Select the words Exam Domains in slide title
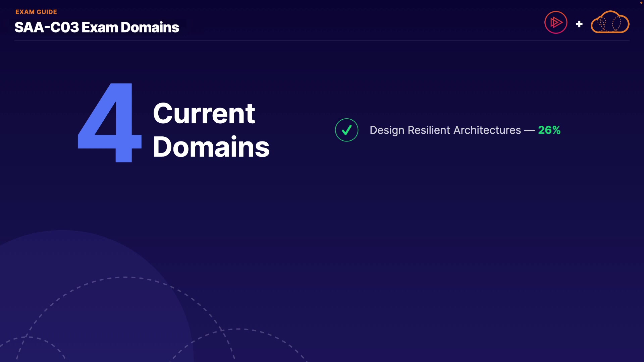Image resolution: width=644 pixels, height=362 pixels. point(130,27)
